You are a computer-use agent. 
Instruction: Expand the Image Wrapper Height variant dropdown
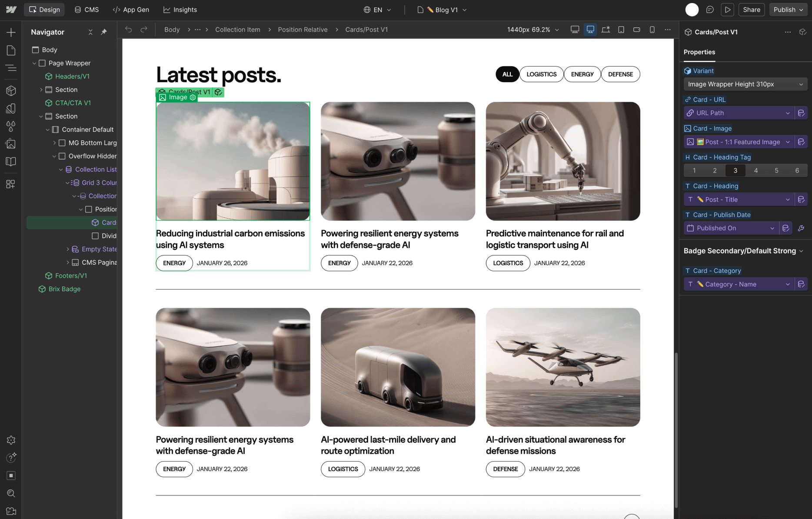pyautogui.click(x=745, y=84)
